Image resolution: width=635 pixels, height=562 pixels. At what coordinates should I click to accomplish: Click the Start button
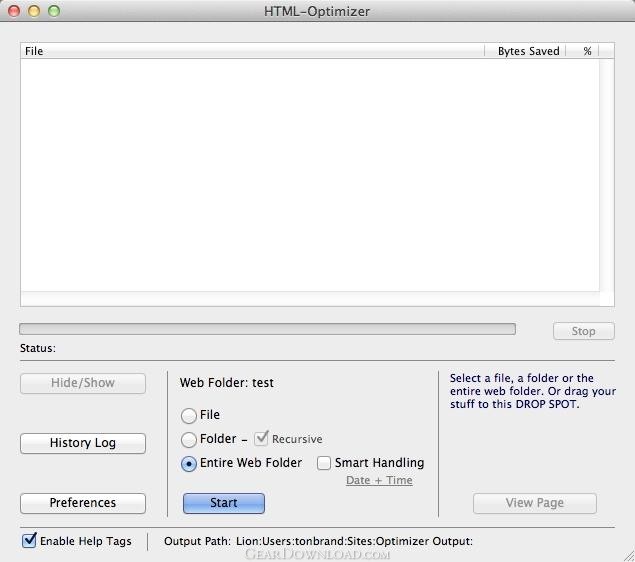click(x=224, y=503)
